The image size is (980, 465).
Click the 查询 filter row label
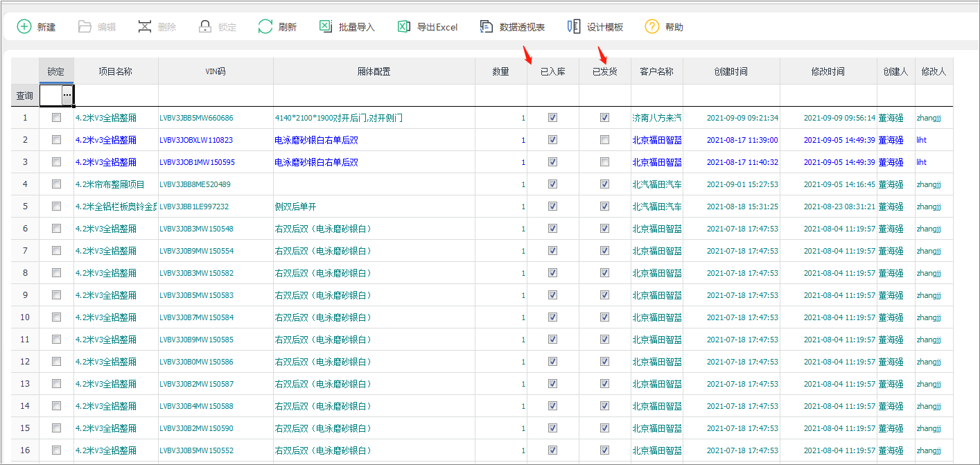pos(25,96)
